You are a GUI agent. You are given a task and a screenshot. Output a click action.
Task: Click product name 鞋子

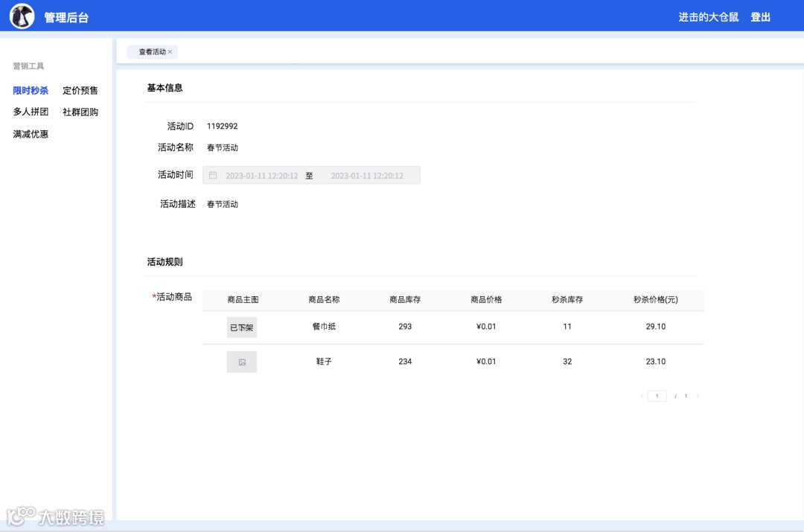[324, 362]
